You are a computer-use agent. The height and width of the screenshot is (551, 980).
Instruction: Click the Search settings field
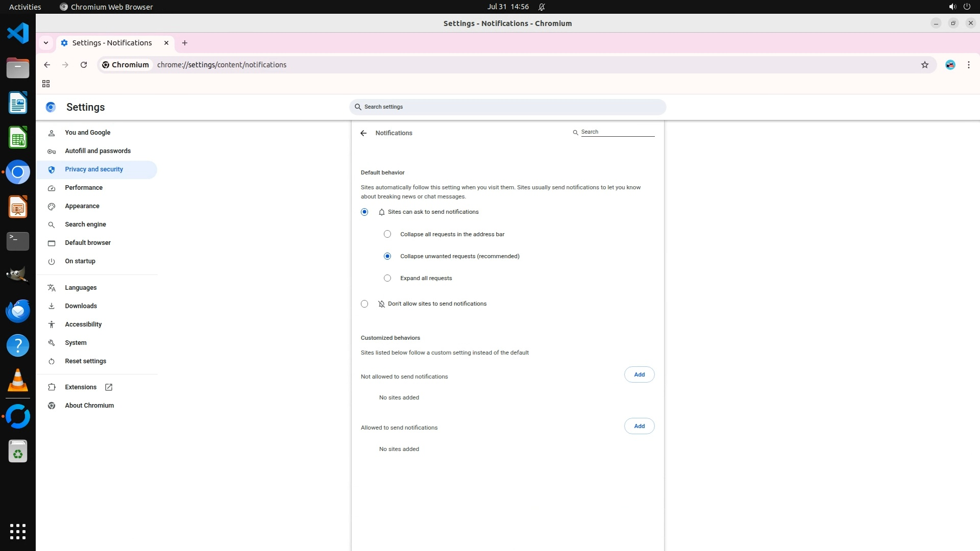click(508, 107)
